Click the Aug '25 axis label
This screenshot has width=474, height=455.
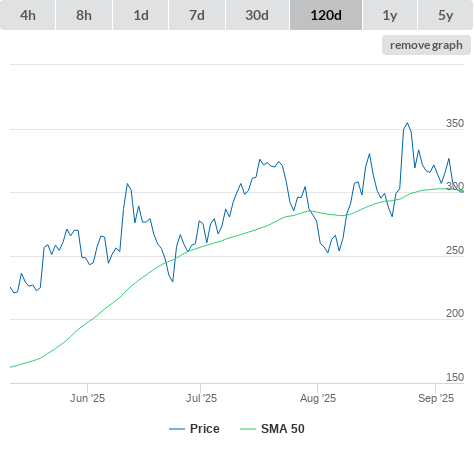pos(318,398)
